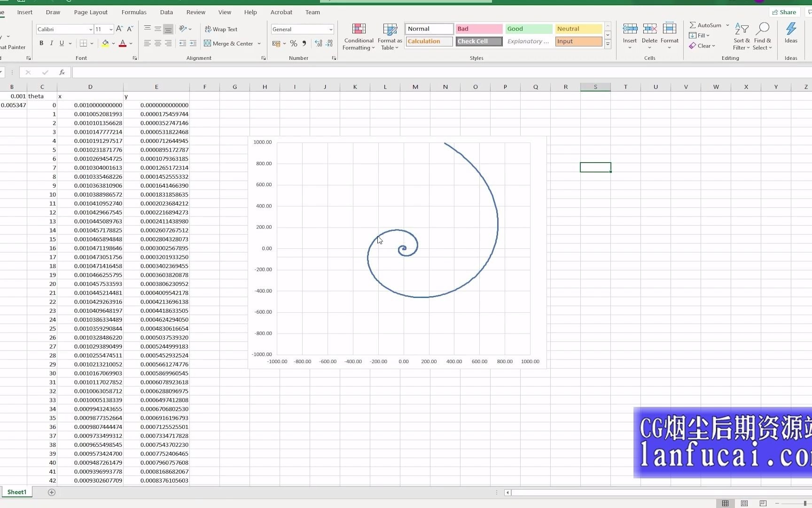Align text right
This screenshot has height=508, width=812.
(x=168, y=43)
